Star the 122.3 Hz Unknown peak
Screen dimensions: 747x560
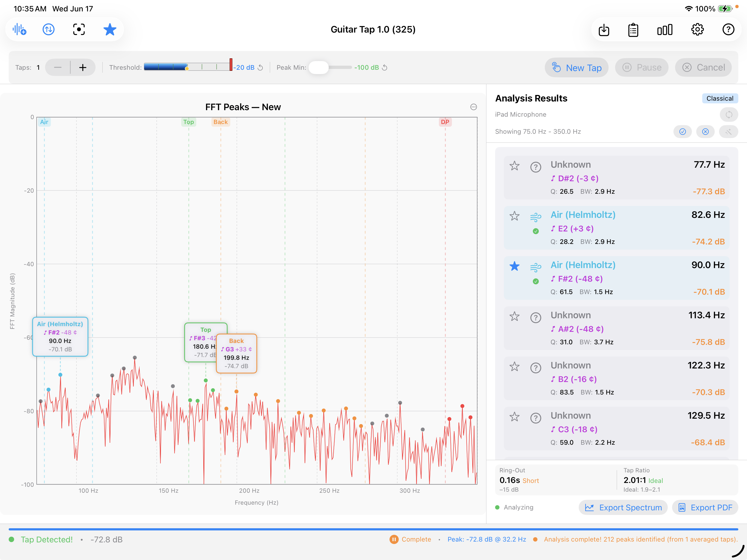pyautogui.click(x=514, y=367)
